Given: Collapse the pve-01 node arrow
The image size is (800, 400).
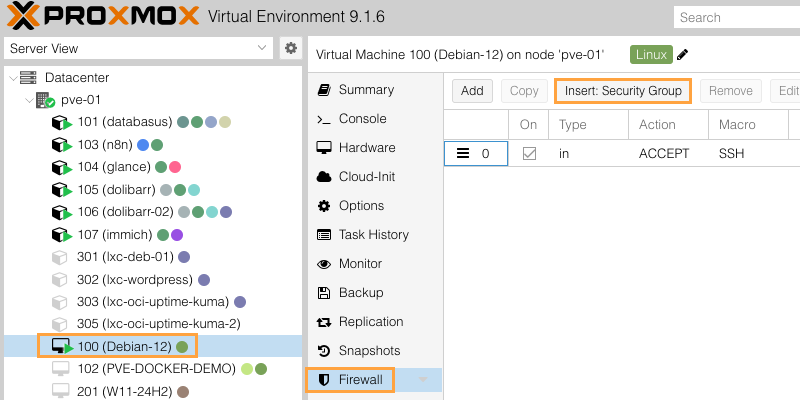Looking at the screenshot, I should (x=30, y=100).
